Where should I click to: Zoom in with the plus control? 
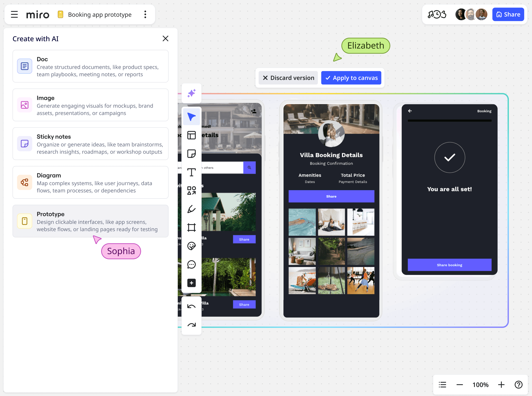click(x=501, y=385)
